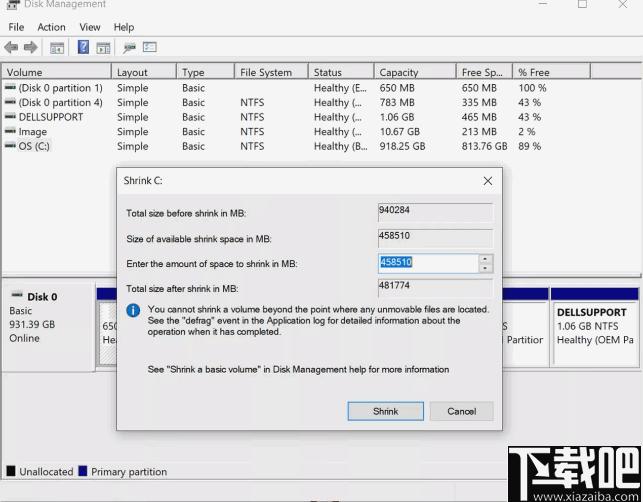This screenshot has height=502, width=643.
Task: Click the Cancel button
Action: (x=461, y=411)
